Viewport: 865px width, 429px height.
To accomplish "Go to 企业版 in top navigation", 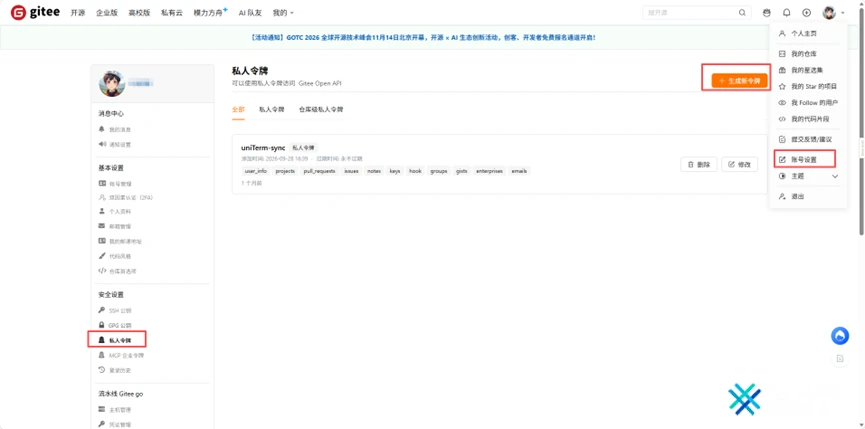I will [x=106, y=13].
